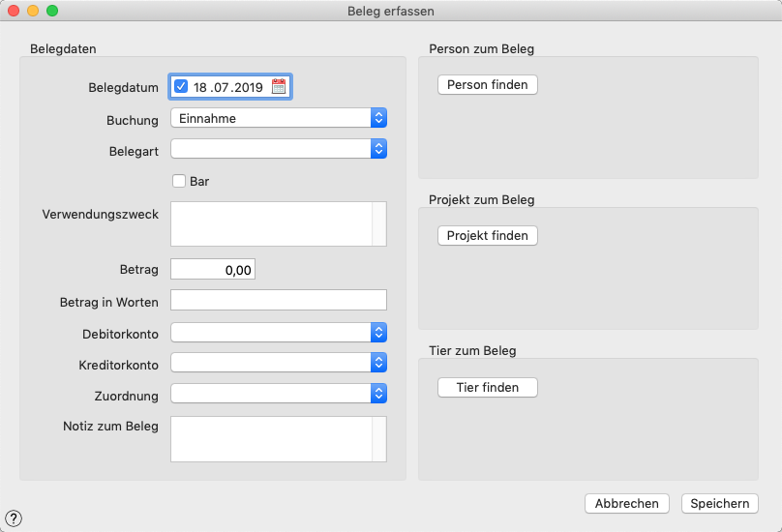Click the green window zoom button

coord(52,11)
